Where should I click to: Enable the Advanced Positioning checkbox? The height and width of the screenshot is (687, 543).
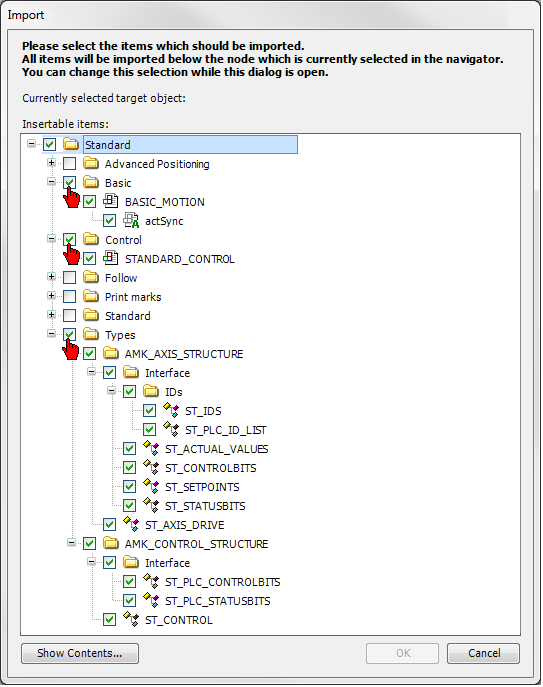click(70, 163)
